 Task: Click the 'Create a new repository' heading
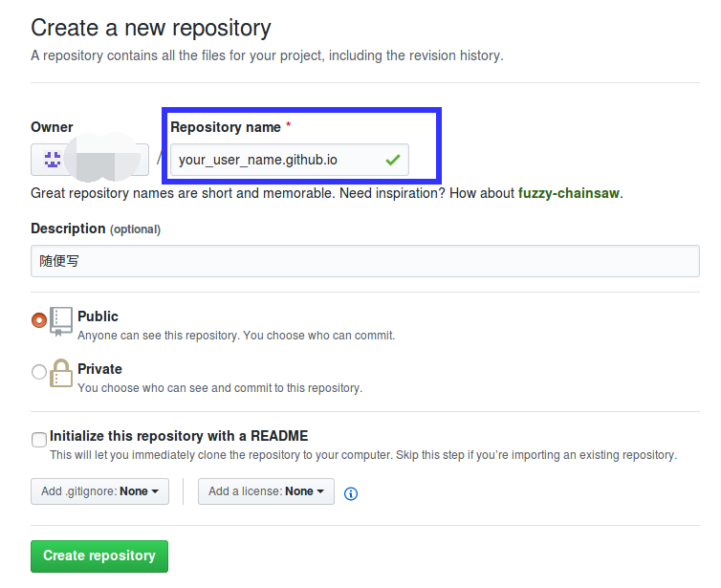(x=151, y=28)
